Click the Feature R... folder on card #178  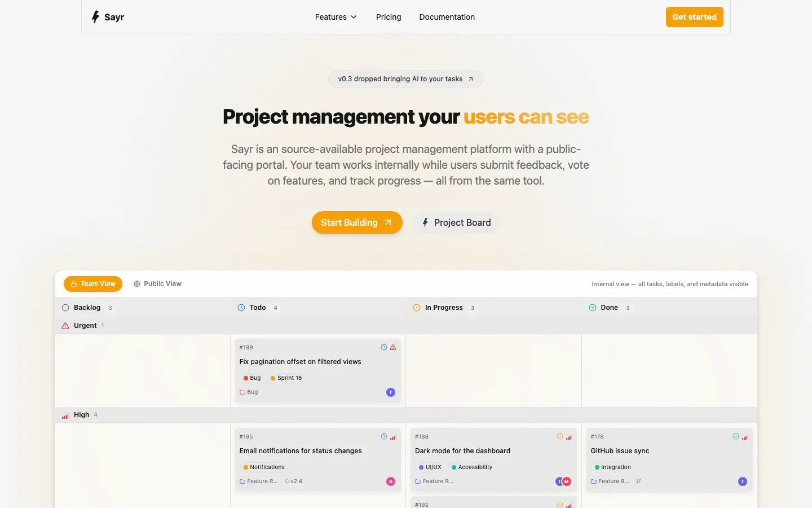[610, 481]
